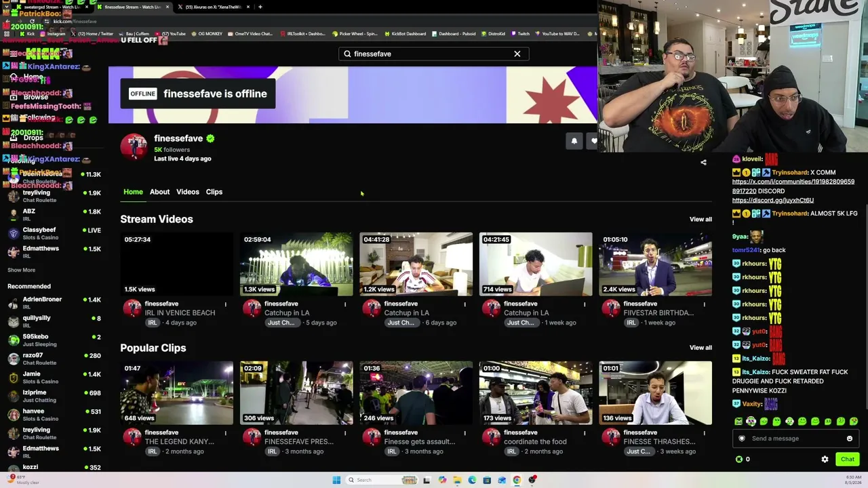Screen dimensions: 868x488
Task: Open a new browser tab
Action: tap(260, 7)
